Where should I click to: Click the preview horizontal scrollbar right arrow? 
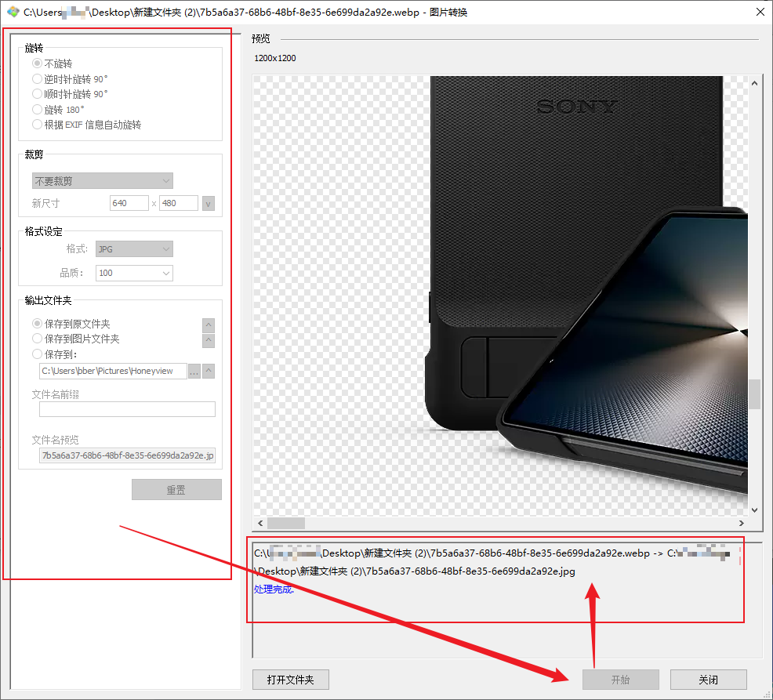point(742,523)
